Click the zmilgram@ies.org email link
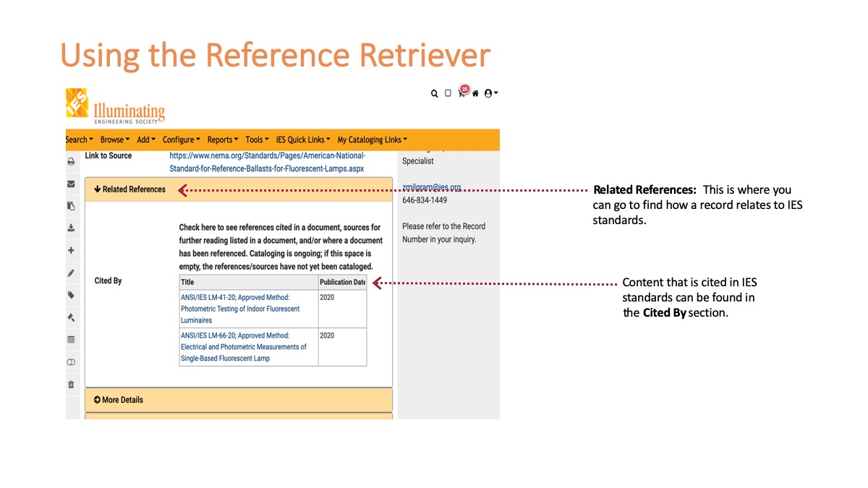 (x=431, y=187)
